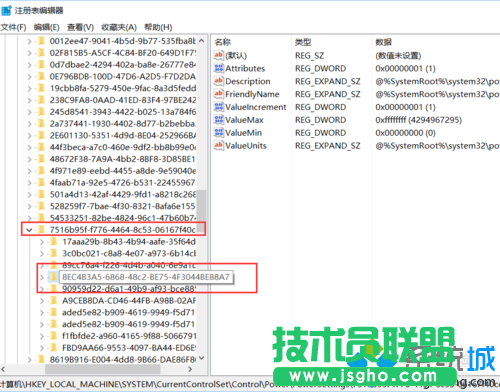This screenshot has width=500, height=392.
Task: Click folder icon of key 0E796BDB-100D
Action: [x=41, y=76]
